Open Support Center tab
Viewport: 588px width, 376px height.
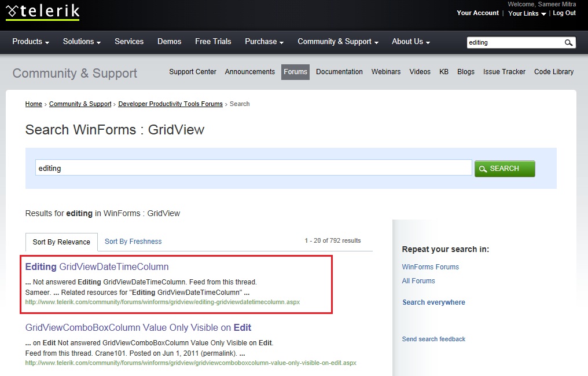[x=193, y=72]
